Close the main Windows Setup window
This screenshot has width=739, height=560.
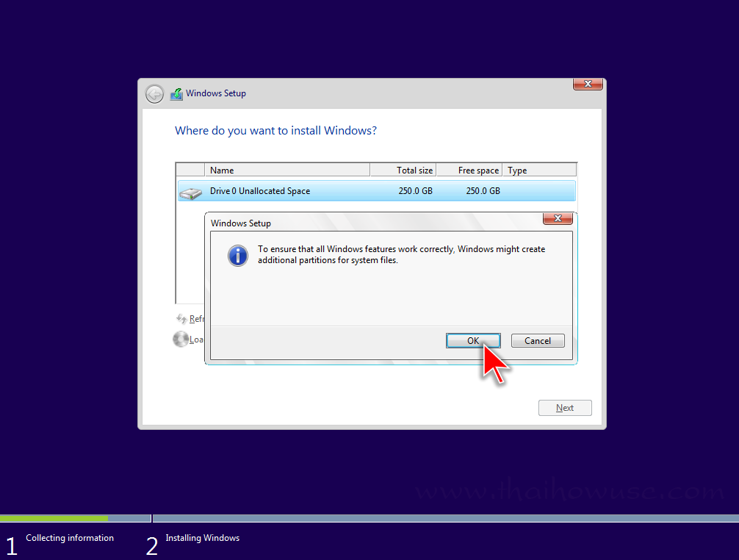[588, 84]
